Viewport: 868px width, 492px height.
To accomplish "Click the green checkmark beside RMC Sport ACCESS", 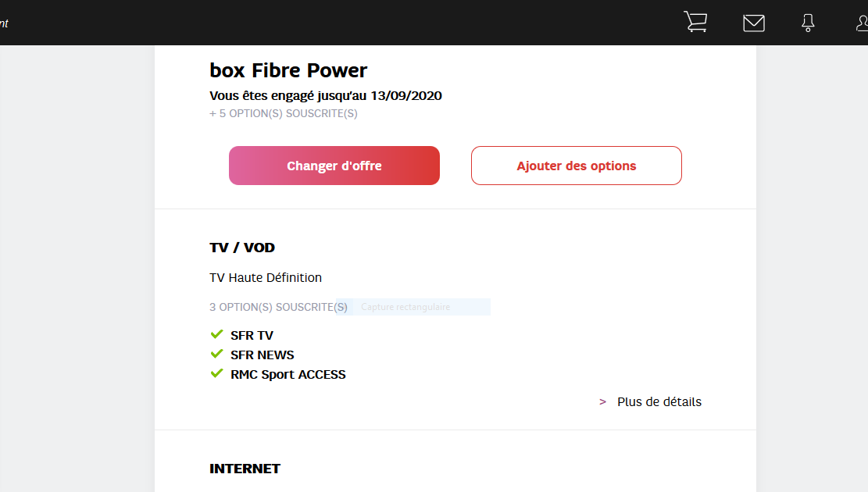I will (217, 374).
